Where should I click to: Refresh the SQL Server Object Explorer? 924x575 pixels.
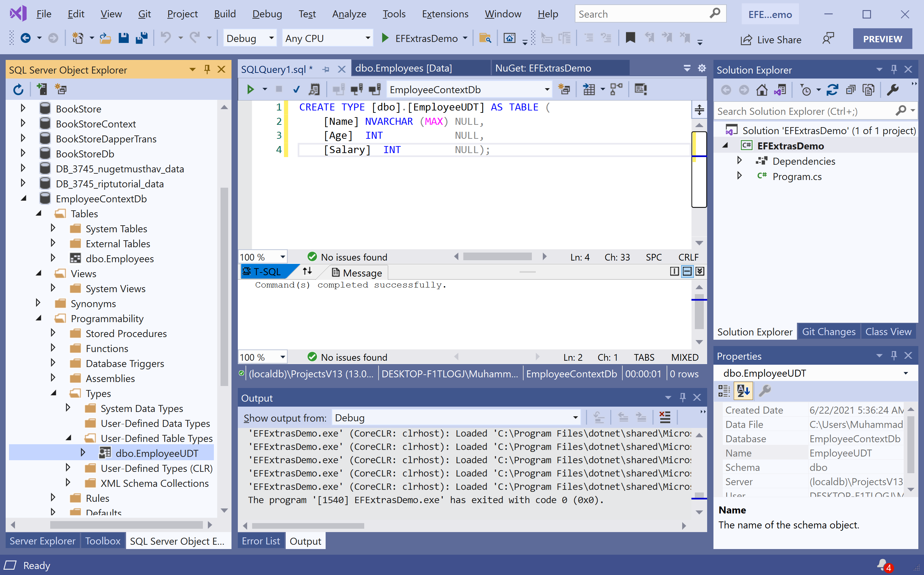[18, 90]
